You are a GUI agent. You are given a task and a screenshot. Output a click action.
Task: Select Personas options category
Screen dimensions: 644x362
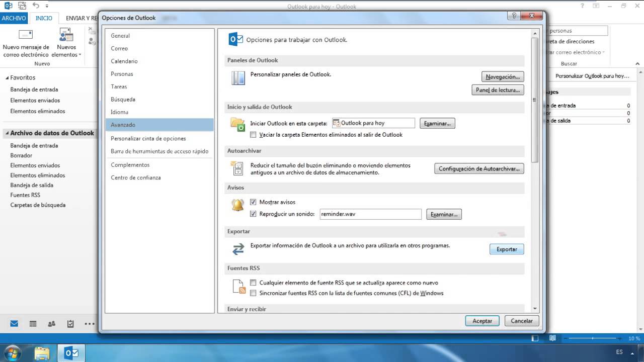[159, 74]
